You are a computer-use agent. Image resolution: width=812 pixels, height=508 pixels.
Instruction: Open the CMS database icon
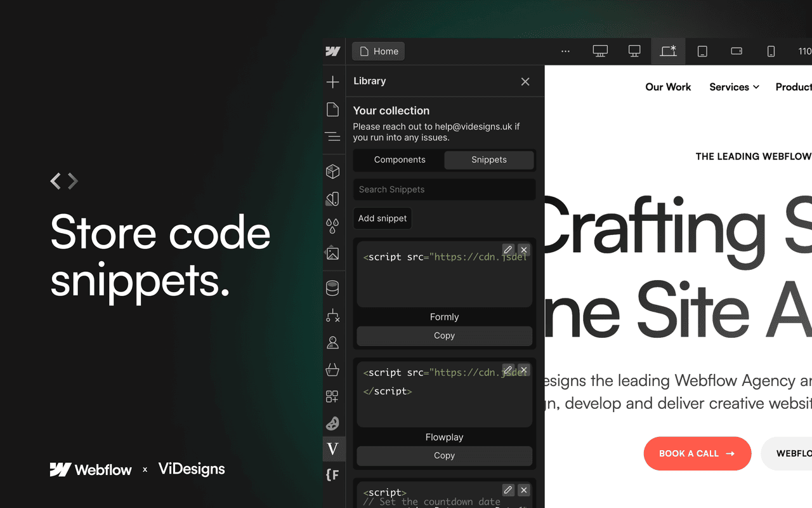click(x=332, y=288)
